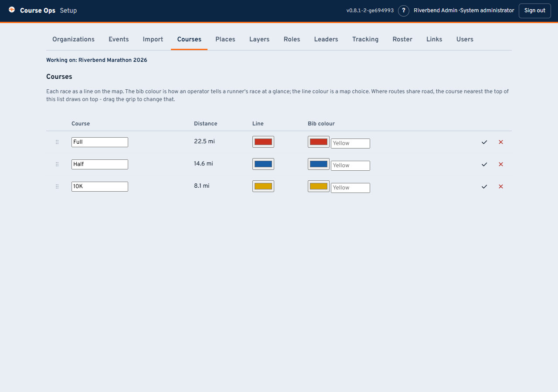Pick the bib colour swatch for 10K
The image size is (558, 392).
click(x=319, y=186)
